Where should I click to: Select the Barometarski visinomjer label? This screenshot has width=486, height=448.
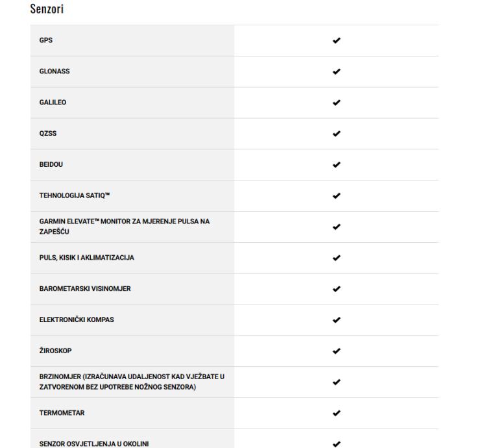84,289
